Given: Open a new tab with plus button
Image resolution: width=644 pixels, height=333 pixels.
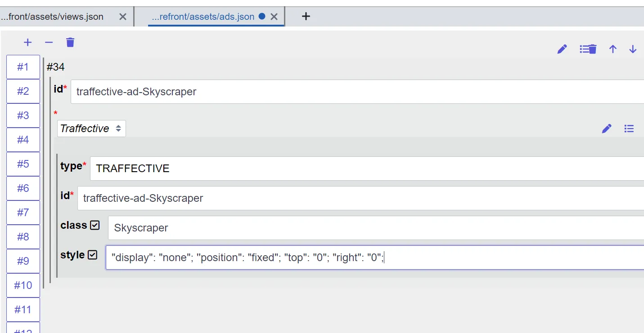Looking at the screenshot, I should click(x=306, y=16).
